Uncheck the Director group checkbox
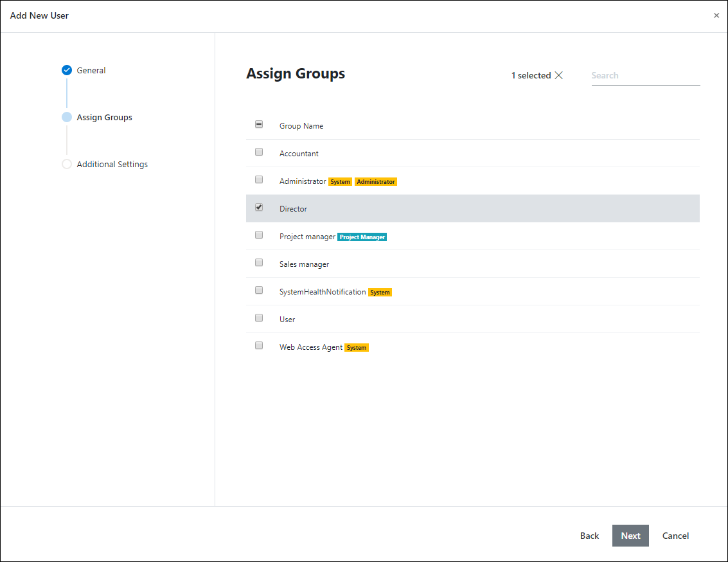The width and height of the screenshot is (728, 562). click(259, 207)
